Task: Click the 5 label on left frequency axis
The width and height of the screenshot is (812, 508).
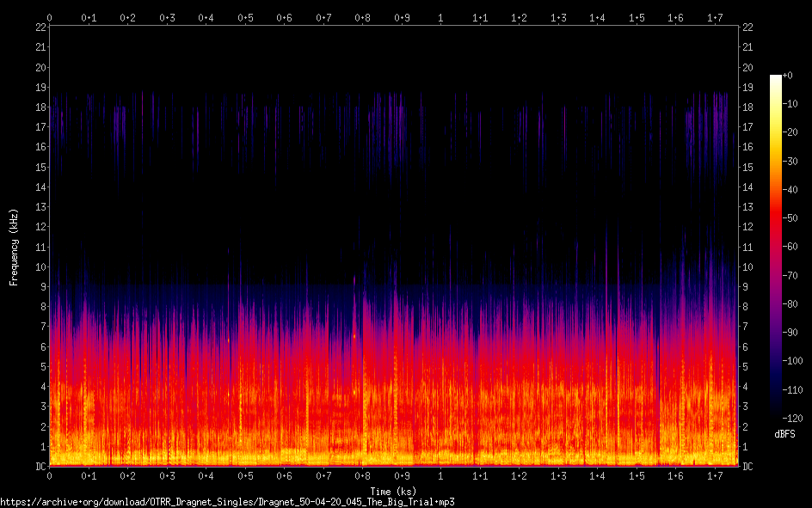Action: coord(42,366)
